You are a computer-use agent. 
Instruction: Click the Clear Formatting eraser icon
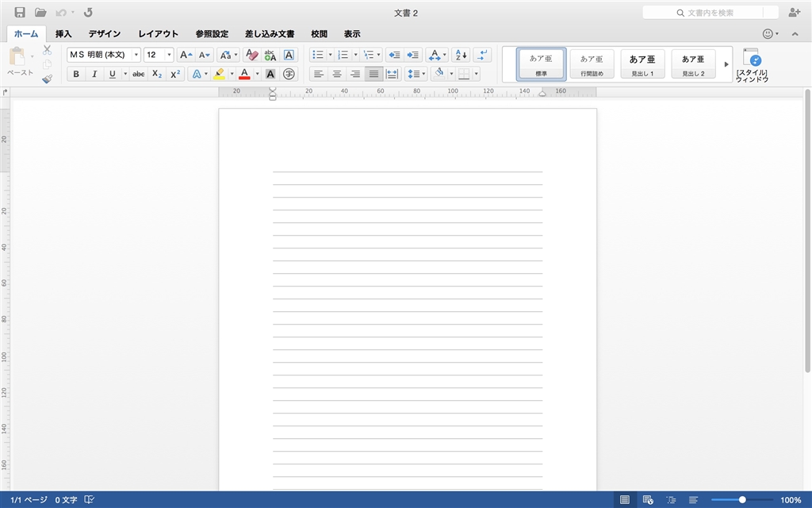251,55
